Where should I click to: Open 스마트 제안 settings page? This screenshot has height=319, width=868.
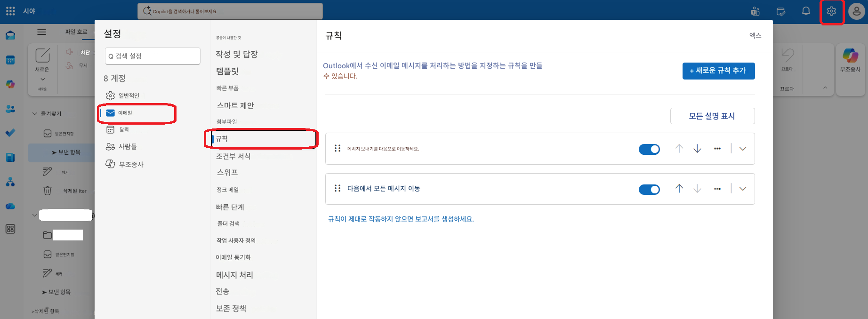tap(235, 105)
